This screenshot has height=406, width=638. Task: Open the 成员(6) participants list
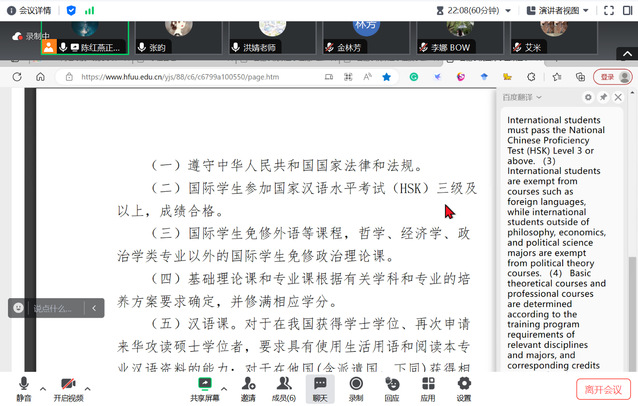click(x=284, y=383)
